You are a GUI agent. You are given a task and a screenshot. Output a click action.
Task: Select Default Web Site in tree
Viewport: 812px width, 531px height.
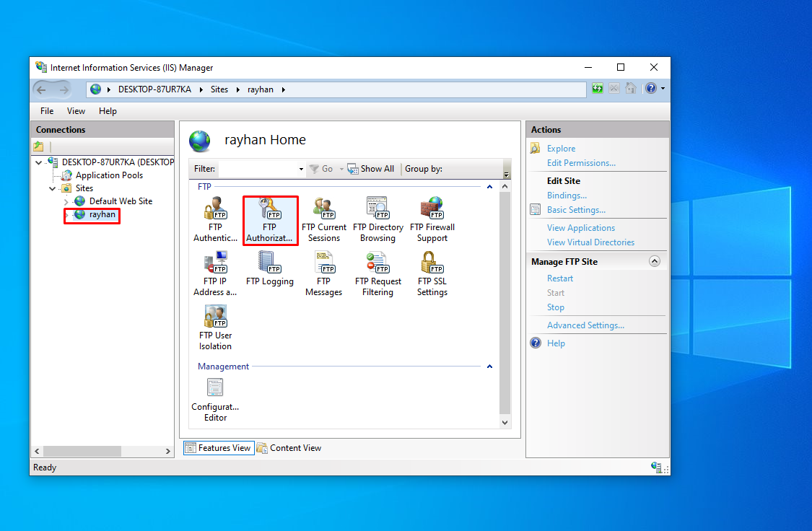pos(121,201)
